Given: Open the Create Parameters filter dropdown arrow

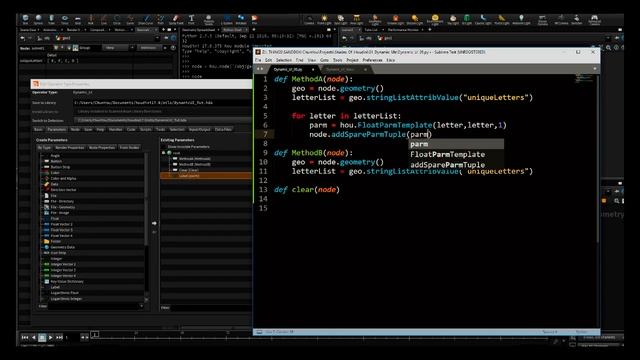Looking at the screenshot, I should pyautogui.click(x=142, y=306).
